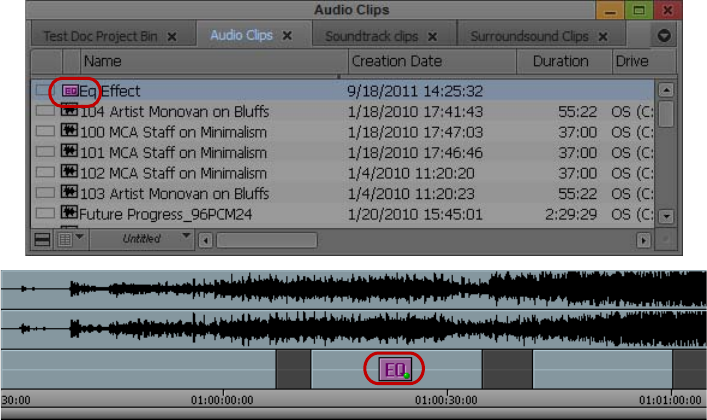Viewport: 707px width, 420px height.
Task: Click creation date 9/18/2011 14:25:32
Action: (x=415, y=91)
